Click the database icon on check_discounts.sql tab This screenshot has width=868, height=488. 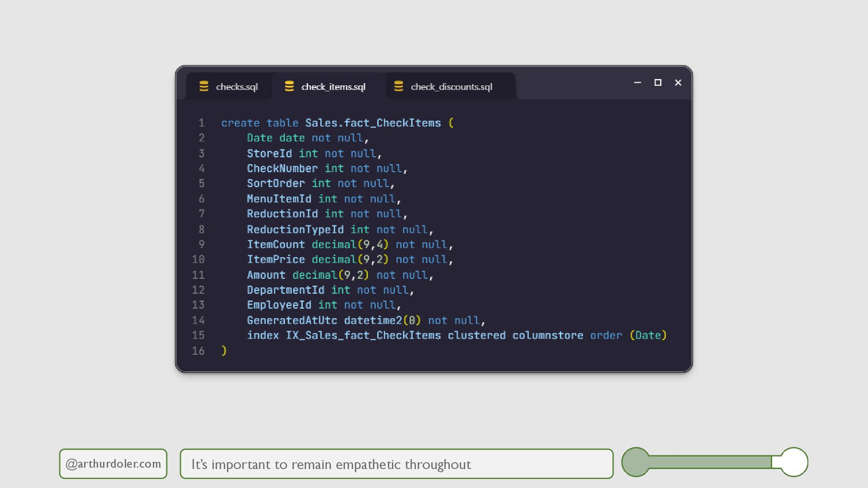click(x=398, y=86)
